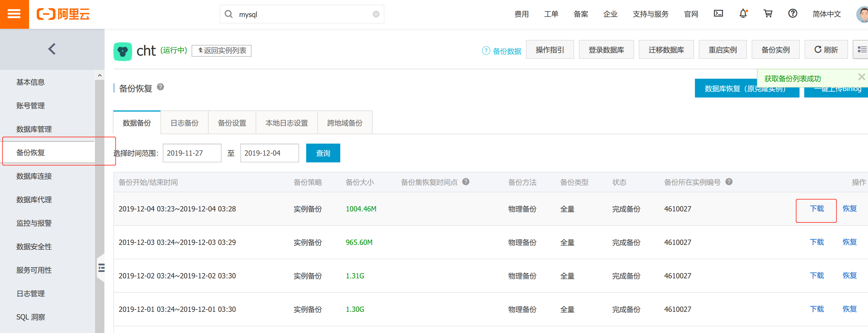Click the start date field 2019-11-27
The height and width of the screenshot is (333, 868).
click(x=192, y=153)
